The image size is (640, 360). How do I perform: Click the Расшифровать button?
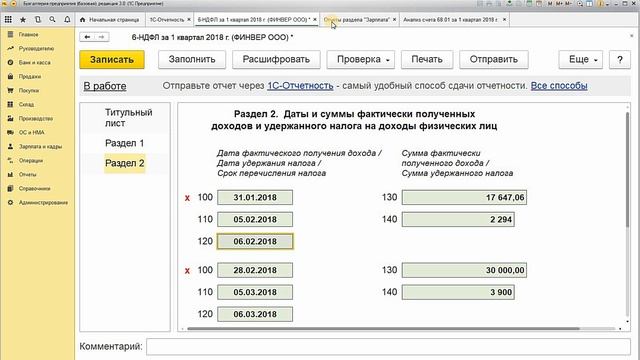(276, 60)
